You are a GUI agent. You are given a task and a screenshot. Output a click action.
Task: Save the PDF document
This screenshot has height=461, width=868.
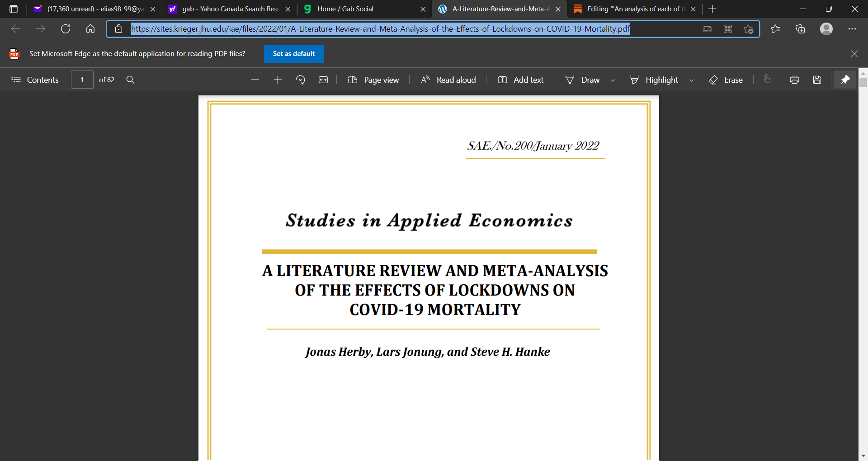click(817, 80)
